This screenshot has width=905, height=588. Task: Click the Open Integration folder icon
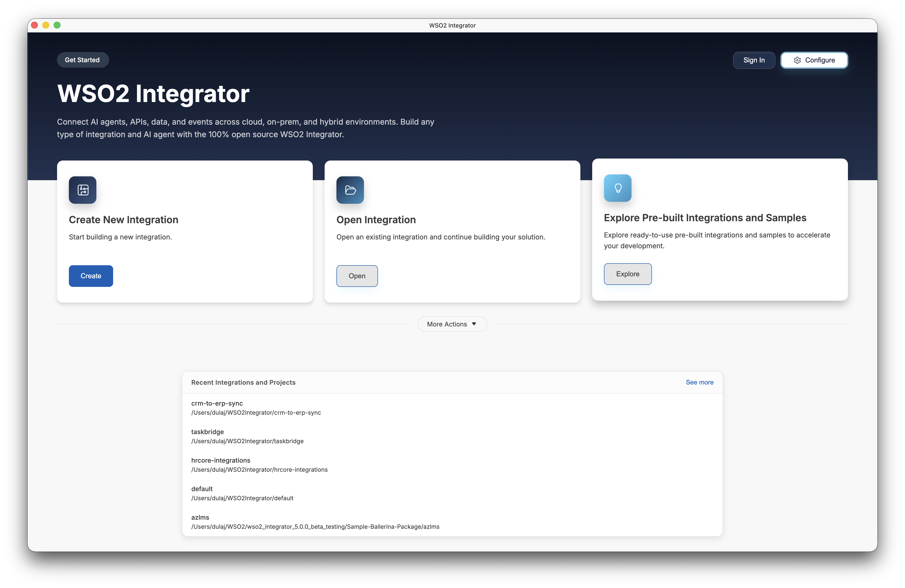point(350,190)
